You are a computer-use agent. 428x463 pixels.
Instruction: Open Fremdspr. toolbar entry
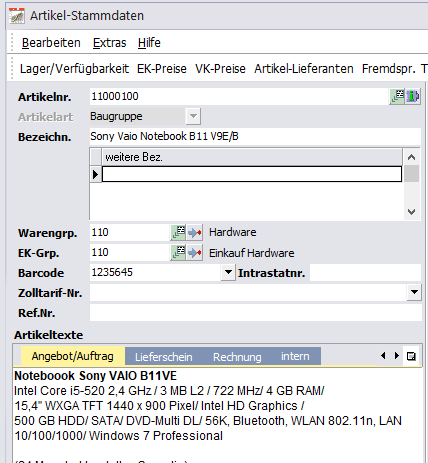point(389,69)
